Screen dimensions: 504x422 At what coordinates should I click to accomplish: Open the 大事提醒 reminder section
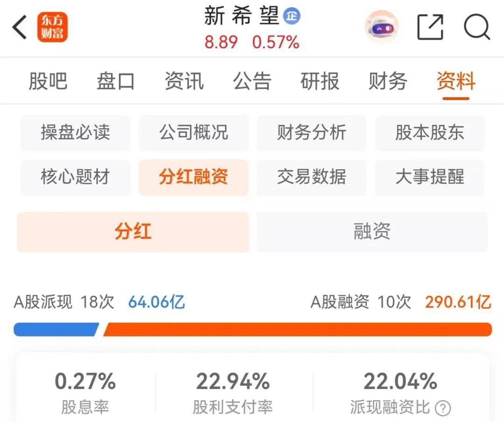(x=429, y=177)
